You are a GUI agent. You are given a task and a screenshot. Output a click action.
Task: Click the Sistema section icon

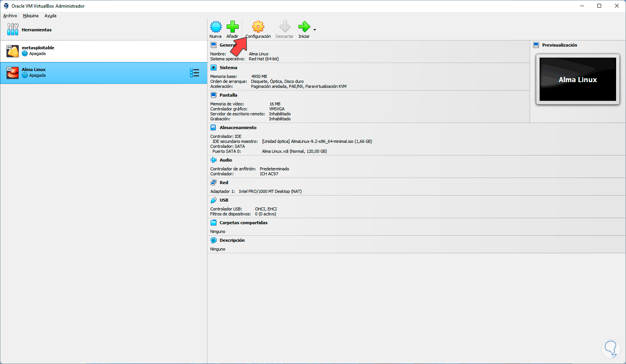pyautogui.click(x=214, y=68)
